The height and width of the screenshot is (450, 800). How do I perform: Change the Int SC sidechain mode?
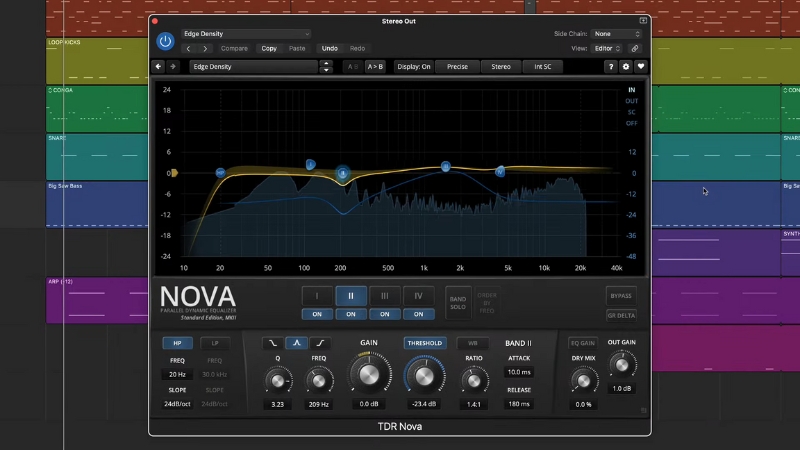pos(543,66)
